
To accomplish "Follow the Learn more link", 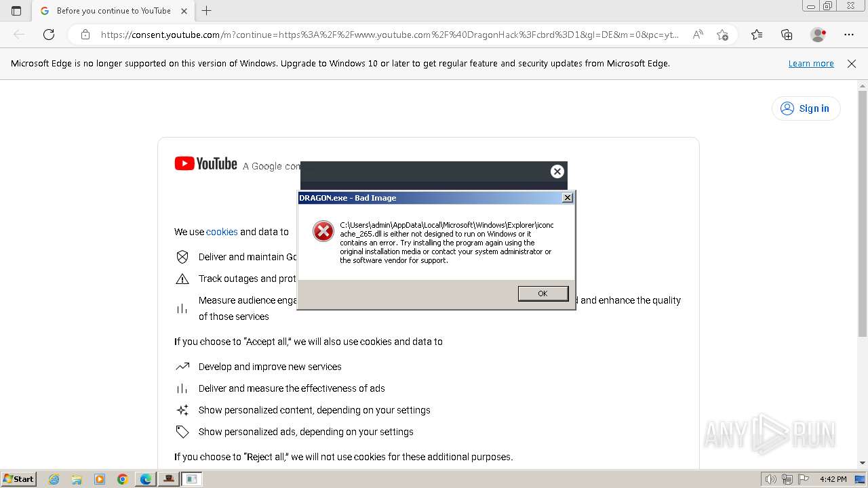I will point(811,63).
